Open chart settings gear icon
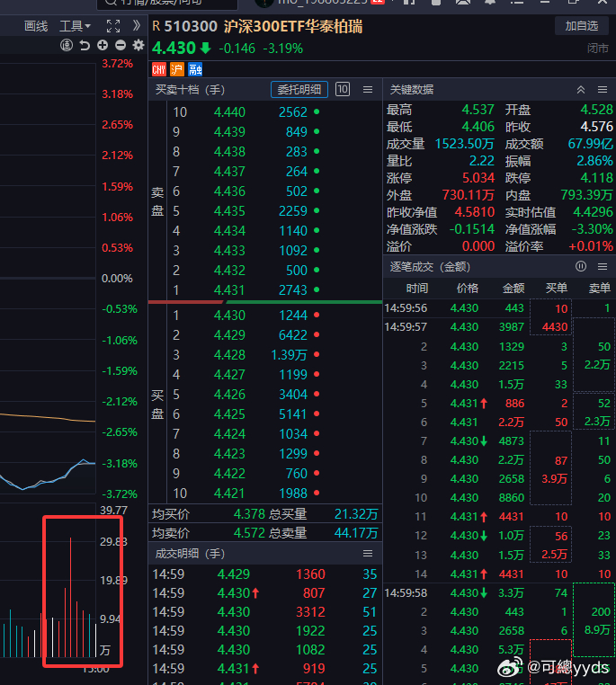 138,45
